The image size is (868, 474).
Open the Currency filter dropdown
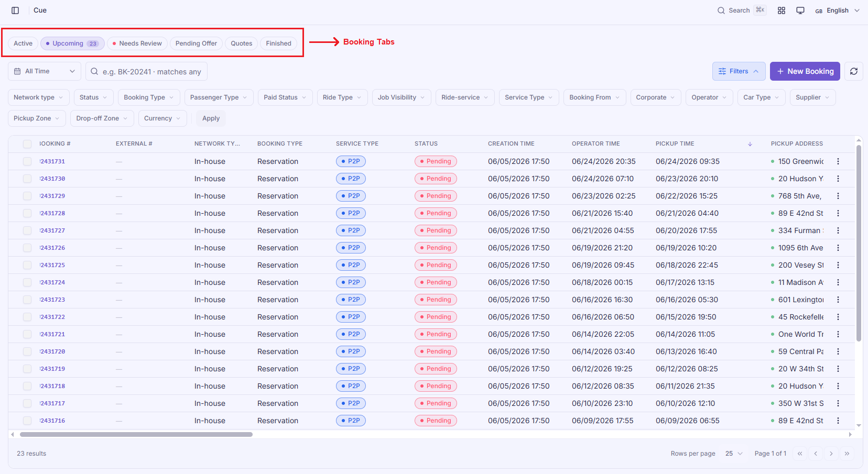162,118
